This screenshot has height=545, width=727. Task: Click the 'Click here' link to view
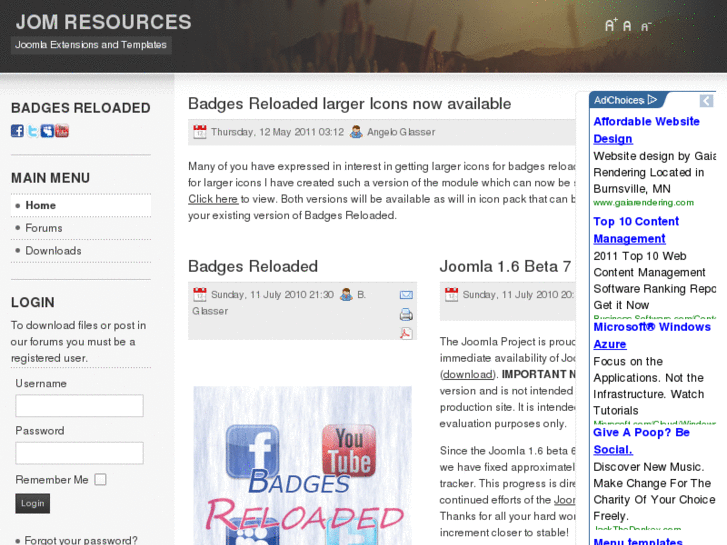pyautogui.click(x=213, y=199)
